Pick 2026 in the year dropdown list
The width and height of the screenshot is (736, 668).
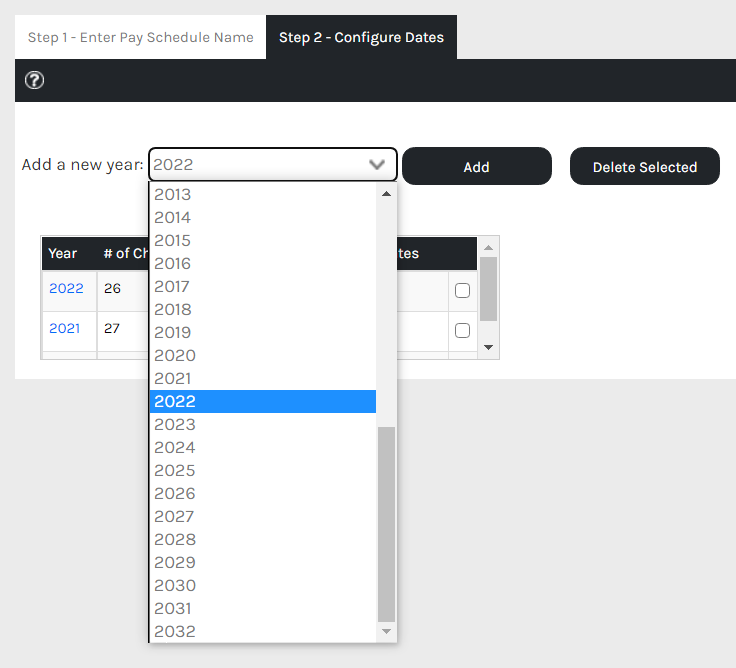263,493
